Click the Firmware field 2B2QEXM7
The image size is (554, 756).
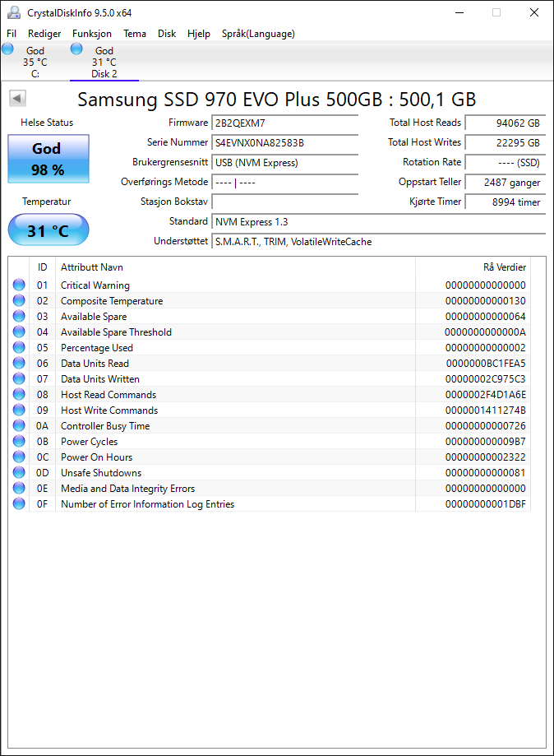click(284, 123)
